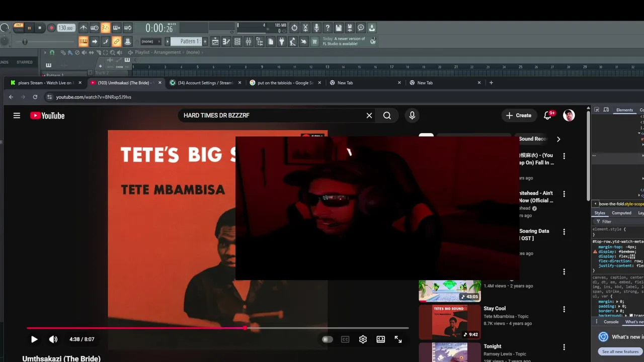Click YouTube search box text
The image size is (644, 362).
click(216, 116)
